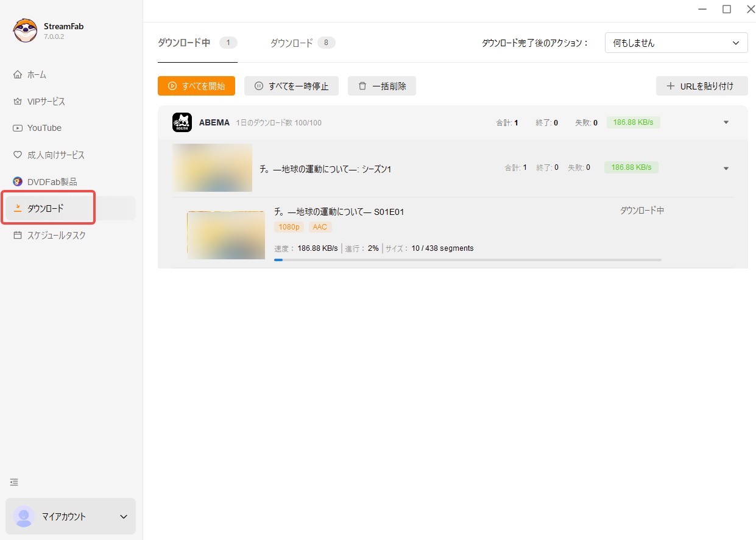Expand the マイアカウント menu

coord(70,516)
